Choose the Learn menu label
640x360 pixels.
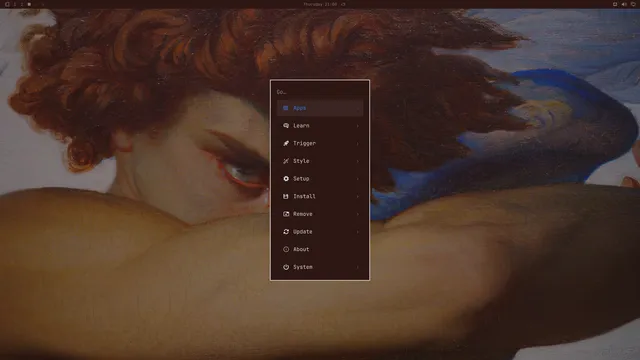click(301, 126)
